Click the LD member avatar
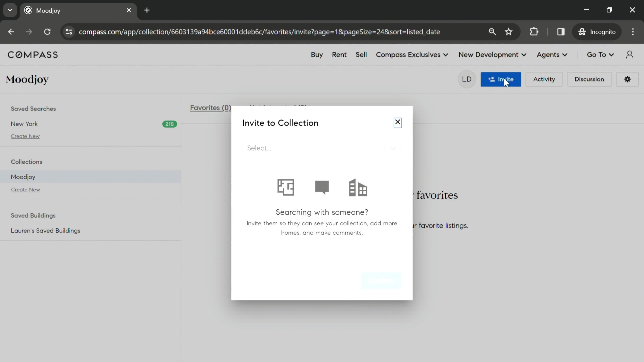Viewport: 644px width, 362px height. tap(467, 79)
